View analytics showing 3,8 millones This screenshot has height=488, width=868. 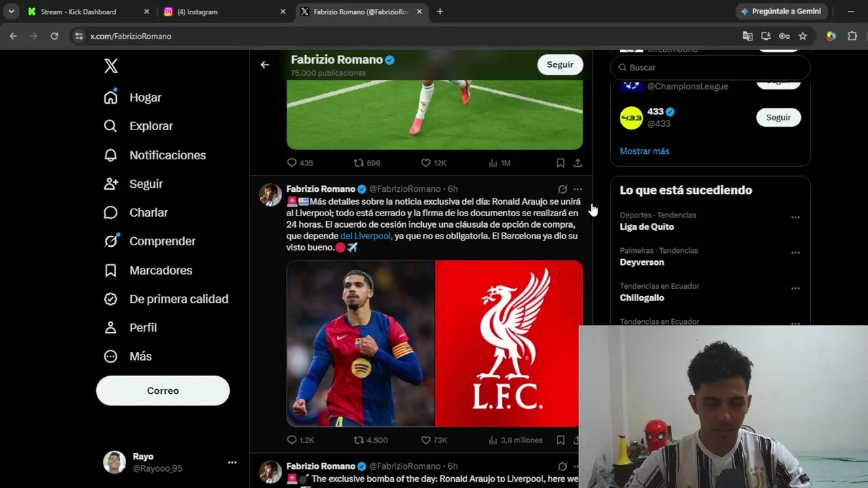pyautogui.click(x=515, y=440)
